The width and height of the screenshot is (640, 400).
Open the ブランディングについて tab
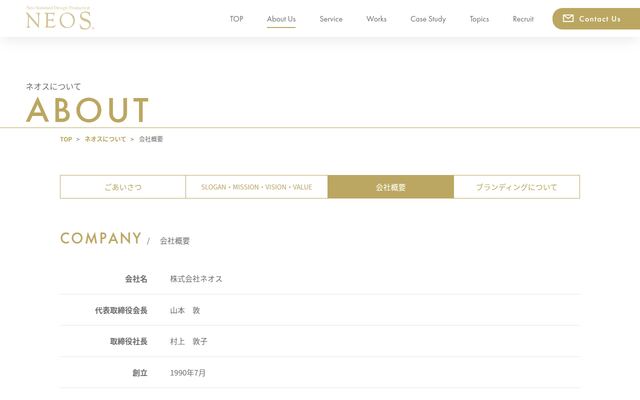517,187
